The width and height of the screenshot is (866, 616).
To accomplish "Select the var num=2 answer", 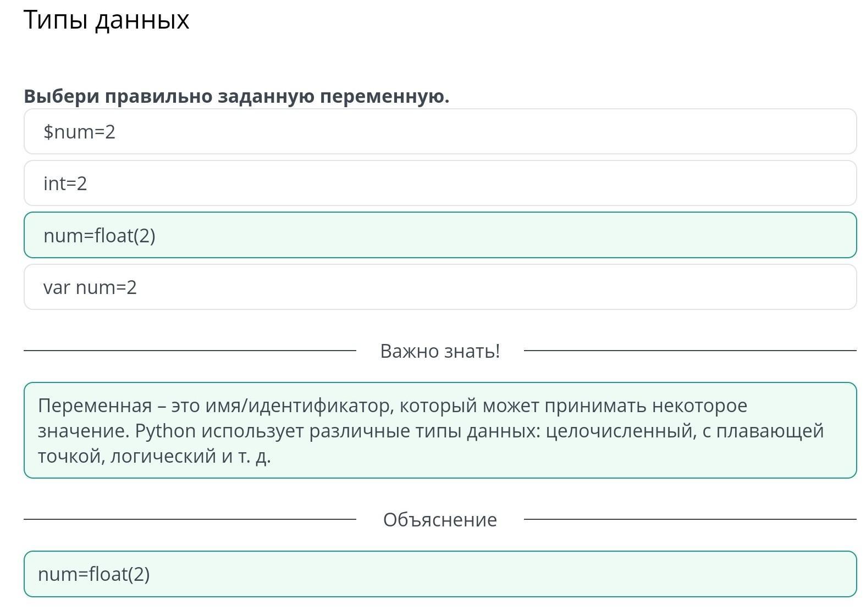I will pyautogui.click(x=440, y=287).
